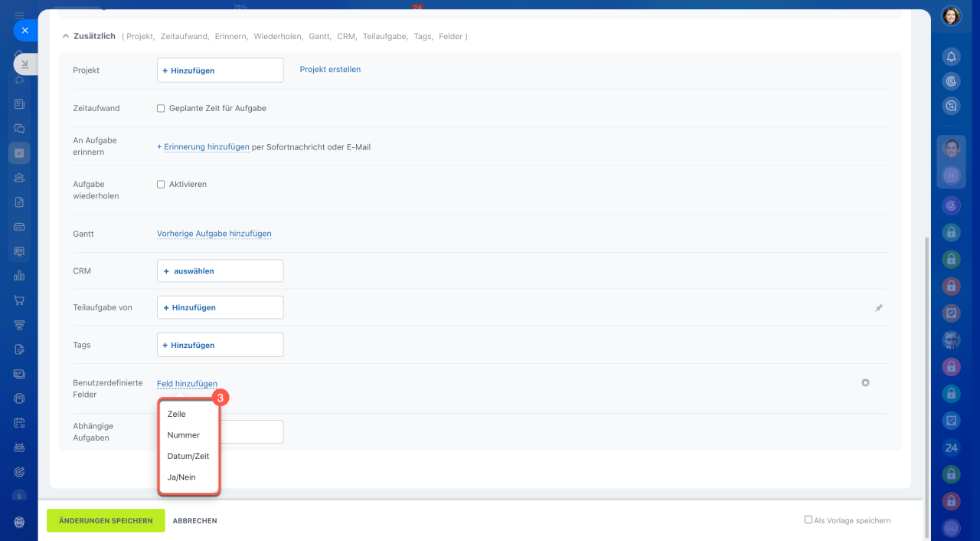Open the Feed icon in the left sidebar
Viewport: 980px width, 541px height.
(19, 103)
